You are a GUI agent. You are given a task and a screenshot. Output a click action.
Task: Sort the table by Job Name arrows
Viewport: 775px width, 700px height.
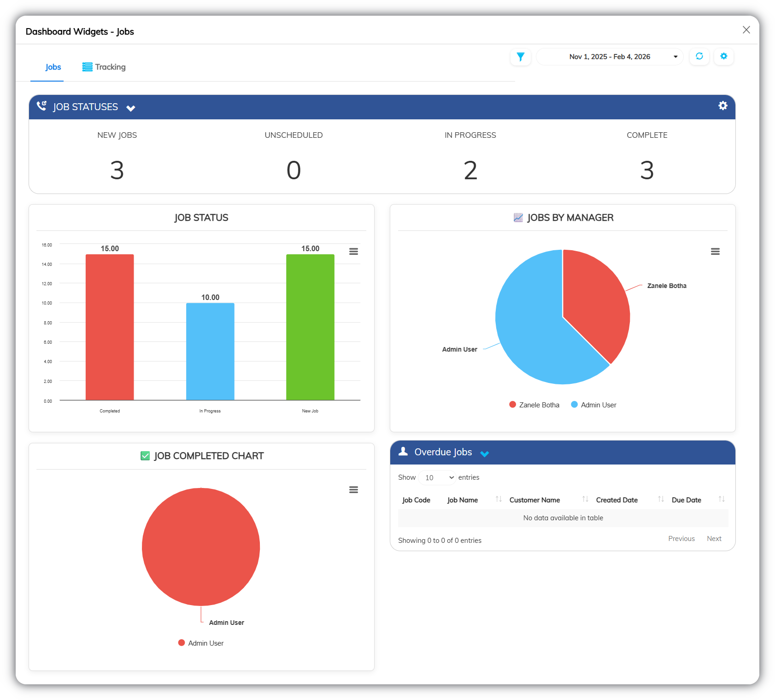(499, 499)
